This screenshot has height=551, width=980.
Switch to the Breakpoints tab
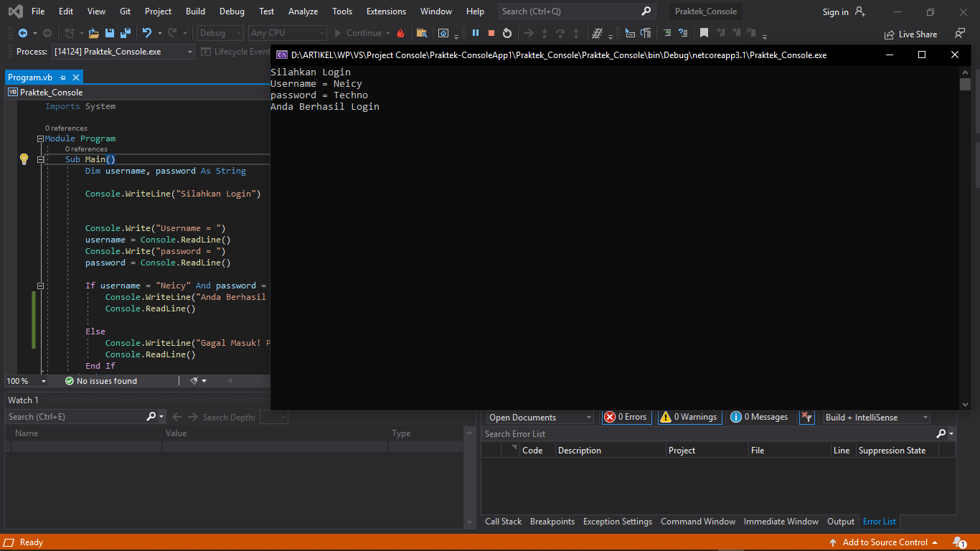click(x=552, y=522)
